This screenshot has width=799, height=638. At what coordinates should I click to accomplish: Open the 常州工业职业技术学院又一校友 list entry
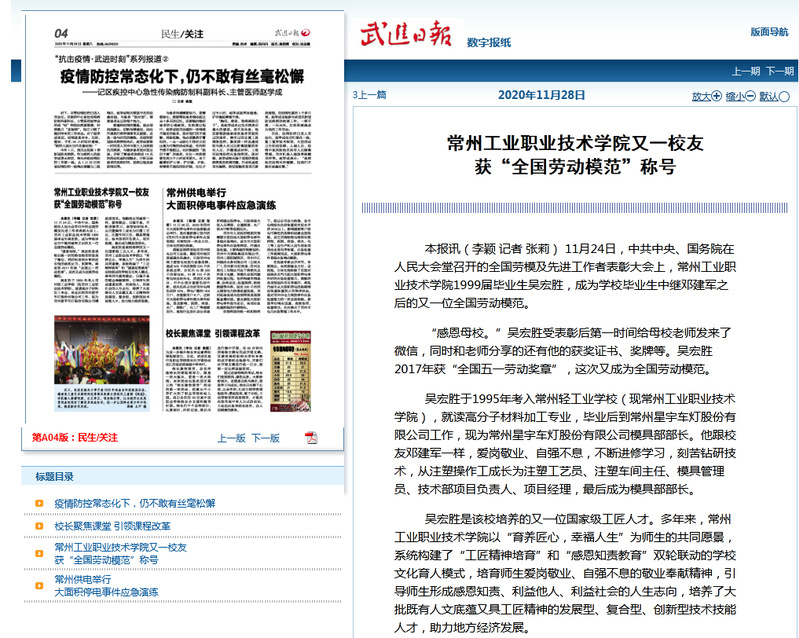coord(121,553)
